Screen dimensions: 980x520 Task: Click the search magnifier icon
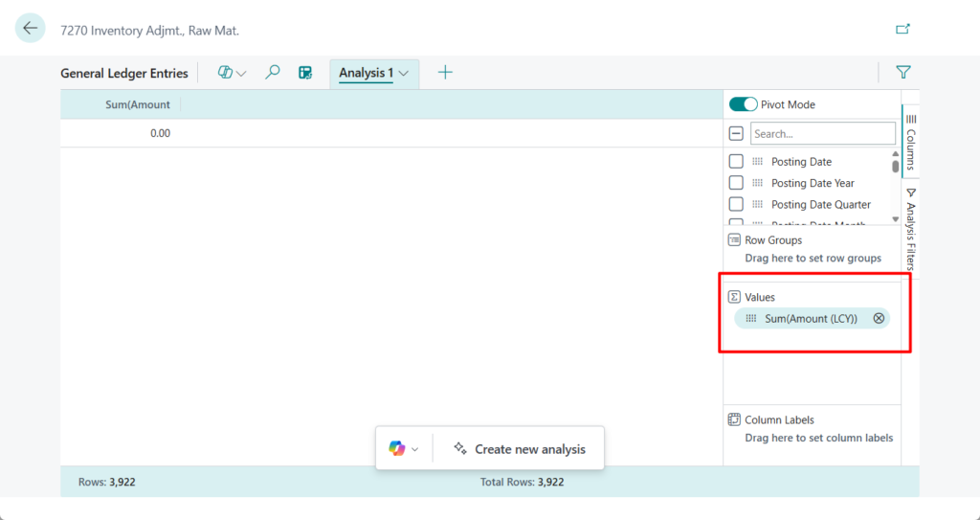point(273,72)
